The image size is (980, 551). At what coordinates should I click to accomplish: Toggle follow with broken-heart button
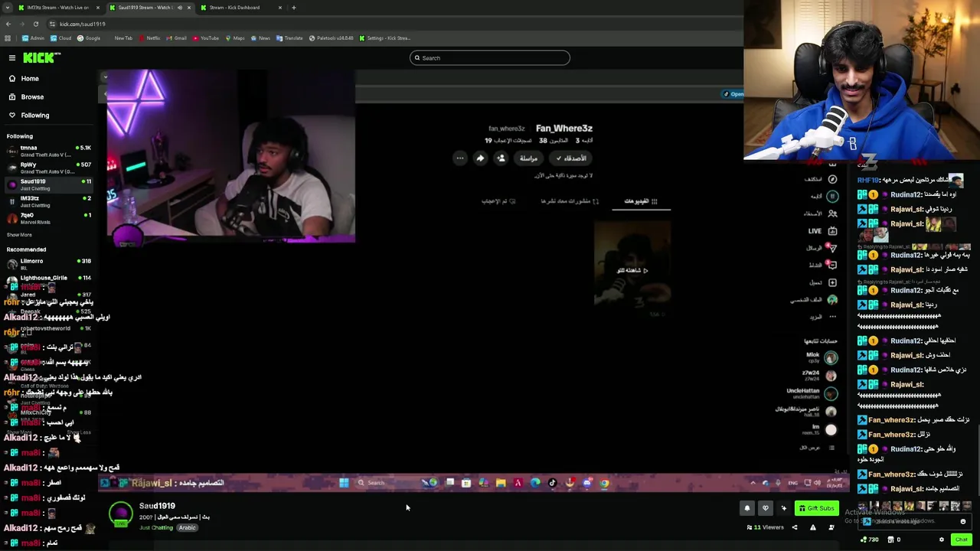765,508
